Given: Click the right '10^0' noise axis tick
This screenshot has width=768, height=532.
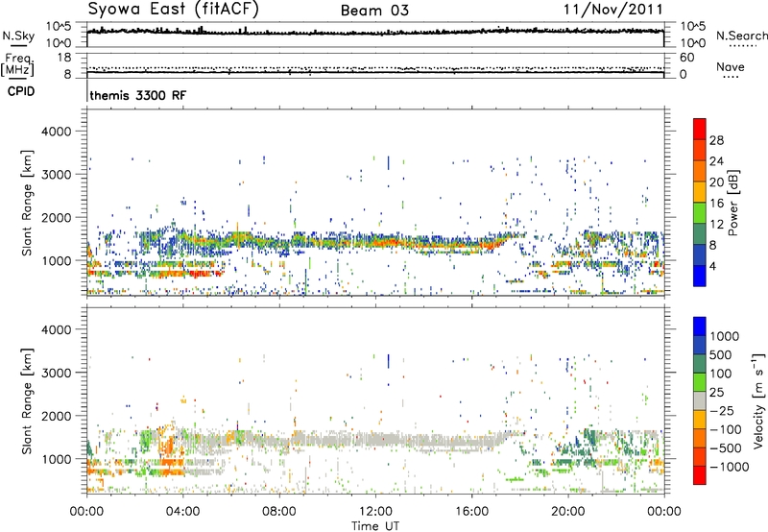Looking at the screenshot, I should point(693,43).
